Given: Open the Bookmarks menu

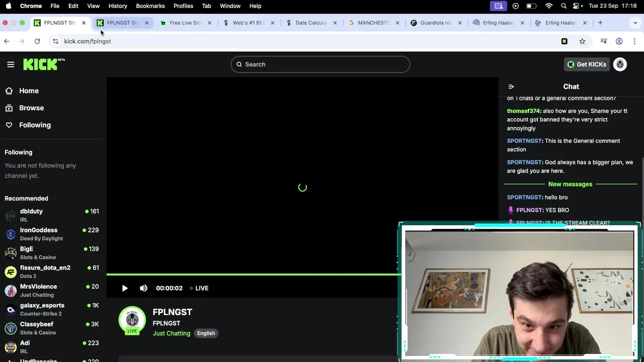Looking at the screenshot, I should pyautogui.click(x=150, y=6).
